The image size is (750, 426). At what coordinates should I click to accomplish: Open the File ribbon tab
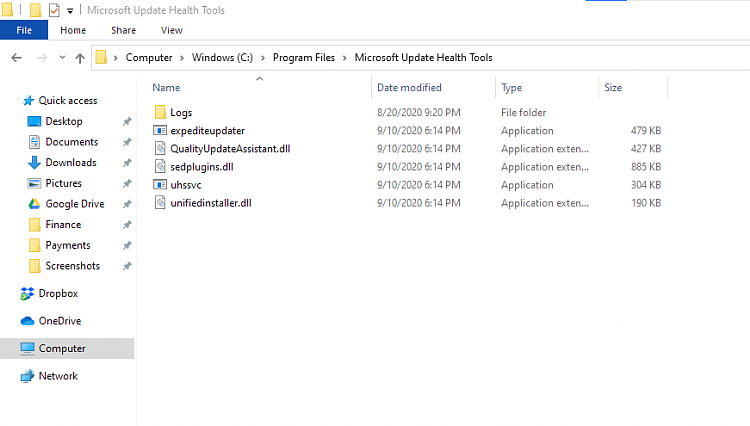click(24, 30)
